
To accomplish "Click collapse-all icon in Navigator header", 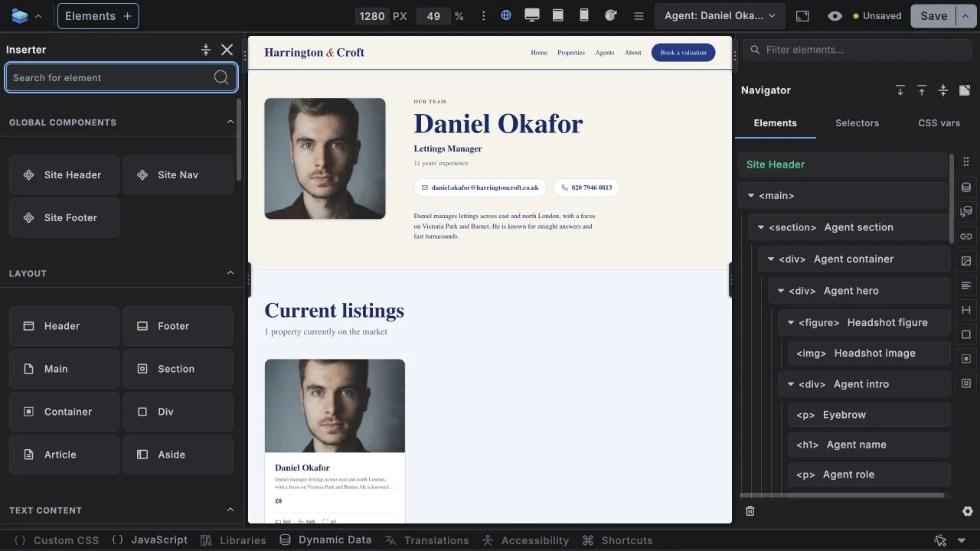I will point(943,90).
